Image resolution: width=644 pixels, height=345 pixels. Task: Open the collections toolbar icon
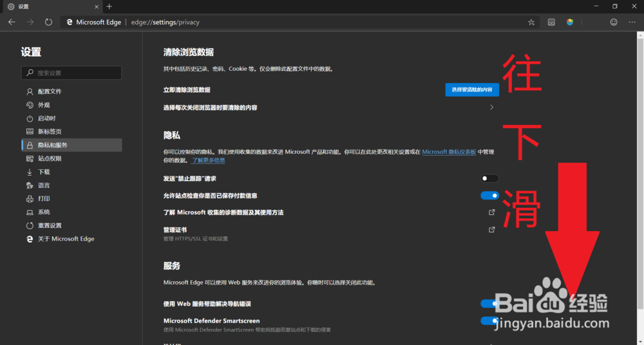[552, 22]
